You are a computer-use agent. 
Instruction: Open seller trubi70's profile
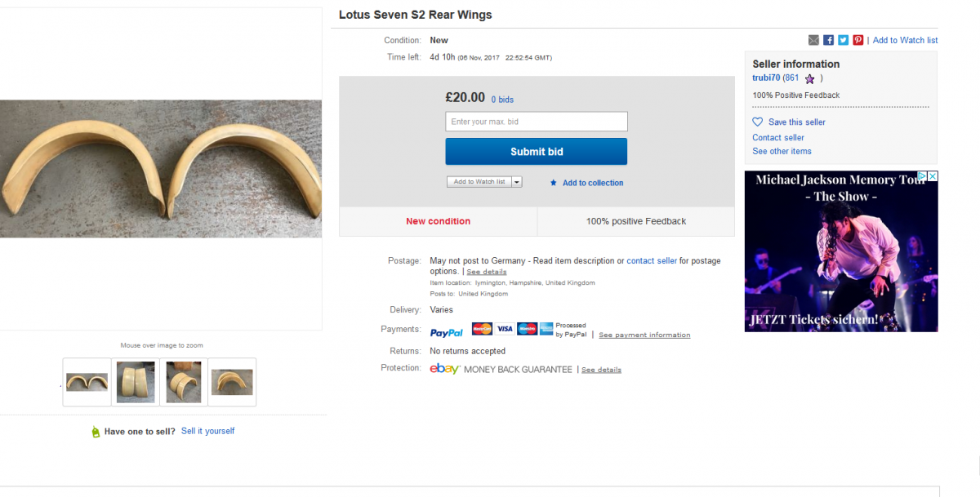(766, 78)
